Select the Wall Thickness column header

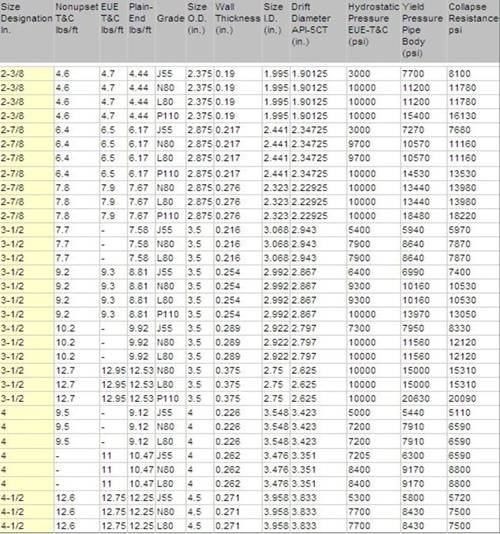tap(238, 18)
